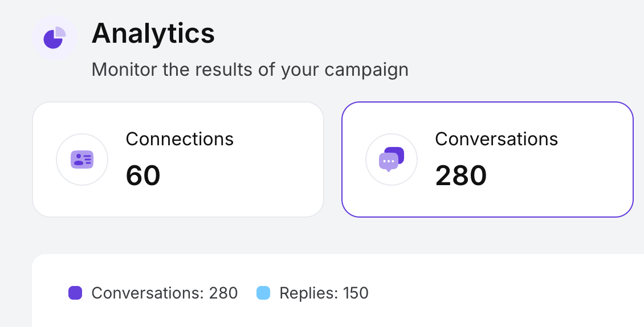Screen dimensions: 644x327
Task: Click the Connections card title text
Action: 180,139
